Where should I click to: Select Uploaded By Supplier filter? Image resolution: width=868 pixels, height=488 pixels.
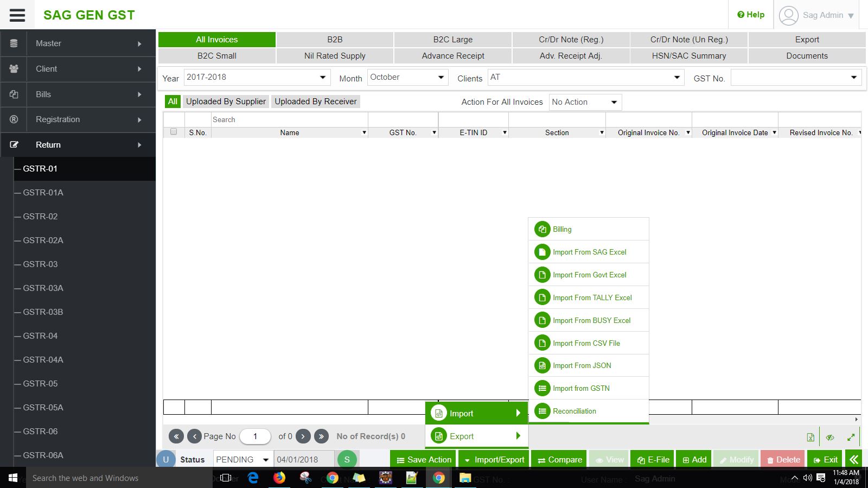click(x=226, y=102)
